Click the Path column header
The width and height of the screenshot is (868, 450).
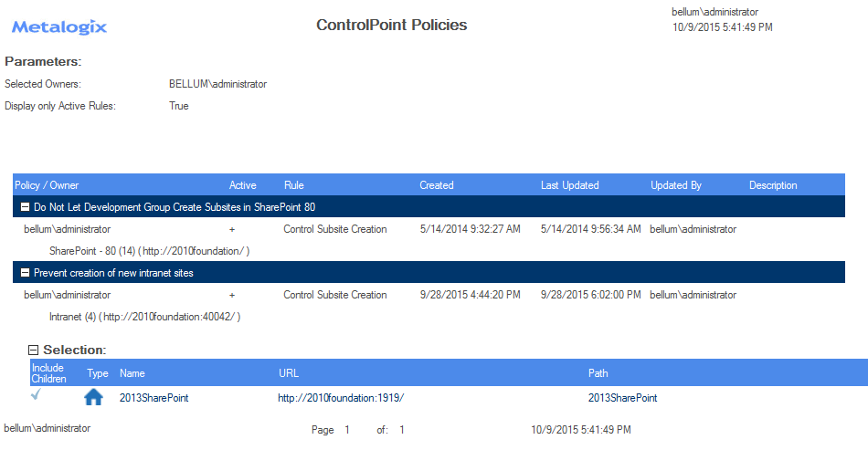click(x=598, y=373)
